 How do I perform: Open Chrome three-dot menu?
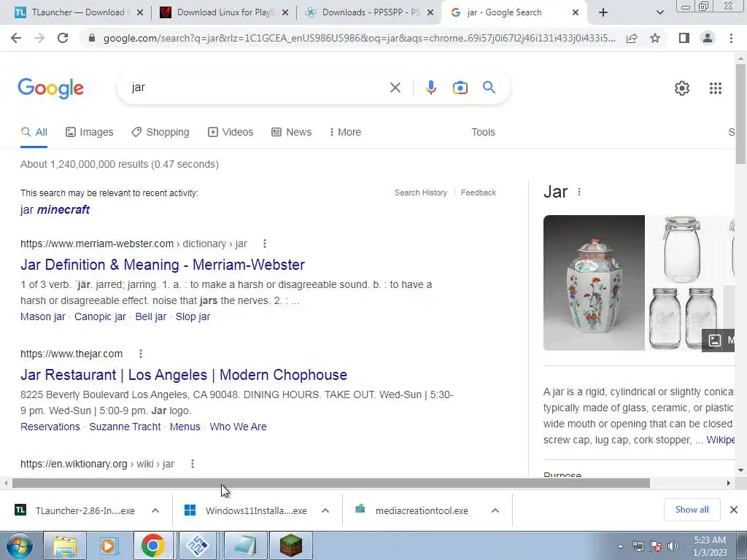(731, 38)
